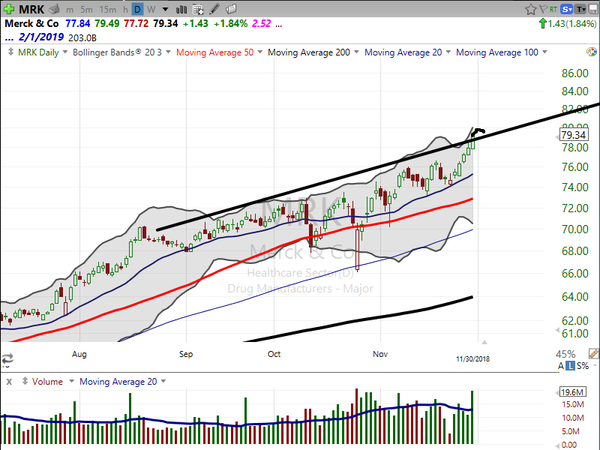
Task: Click the 86.00 price axis label
Action: coord(575,73)
